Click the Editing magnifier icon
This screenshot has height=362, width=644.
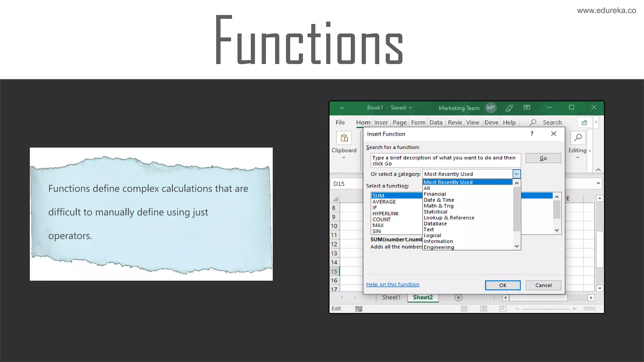578,137
